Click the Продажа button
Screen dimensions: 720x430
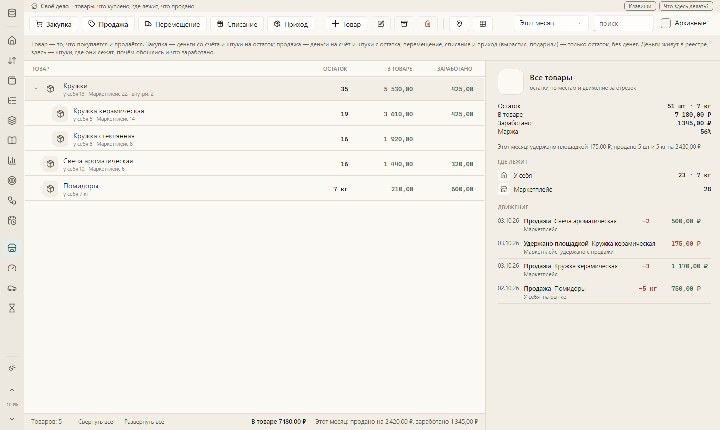click(108, 24)
